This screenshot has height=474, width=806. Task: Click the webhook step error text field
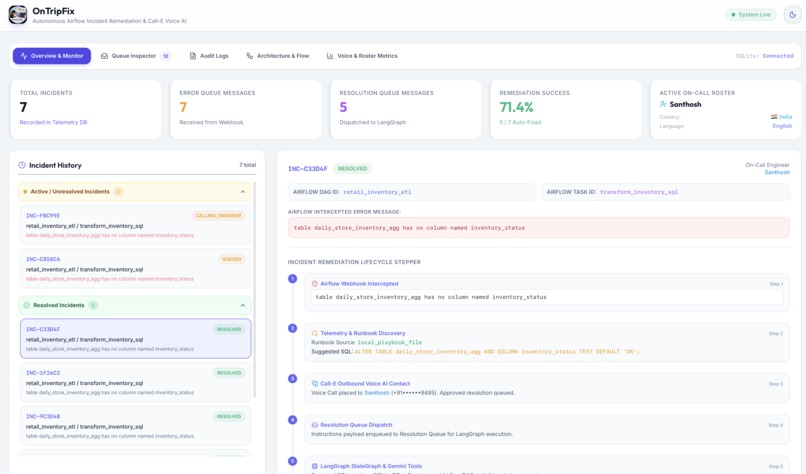click(547, 297)
